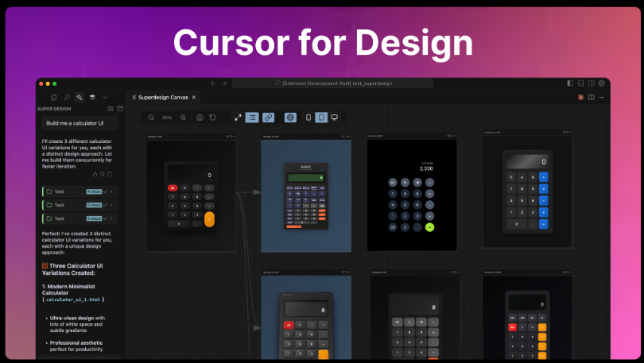Switch to the desktop monitor viewport
This screenshot has width=644, height=363.
click(x=334, y=118)
